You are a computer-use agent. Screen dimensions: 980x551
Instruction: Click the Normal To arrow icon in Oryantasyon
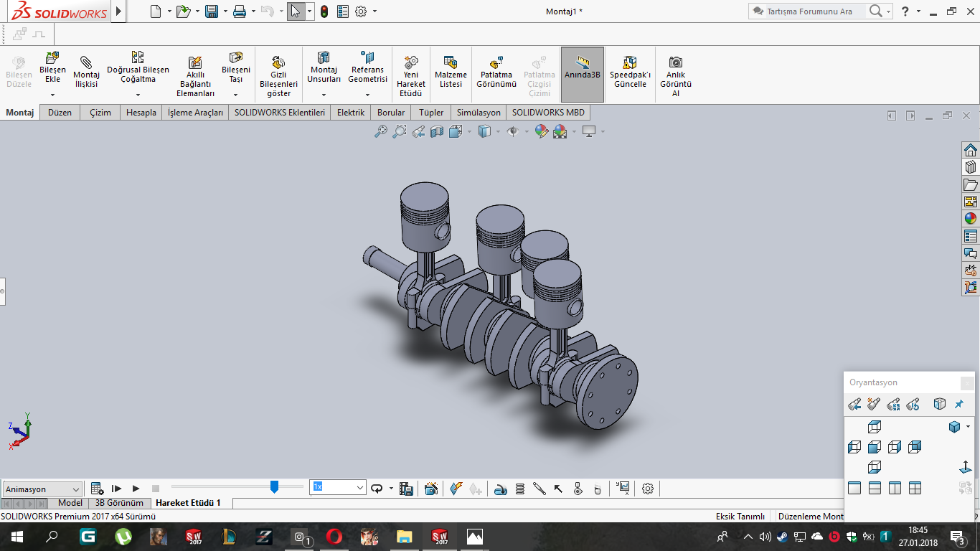coord(966,467)
